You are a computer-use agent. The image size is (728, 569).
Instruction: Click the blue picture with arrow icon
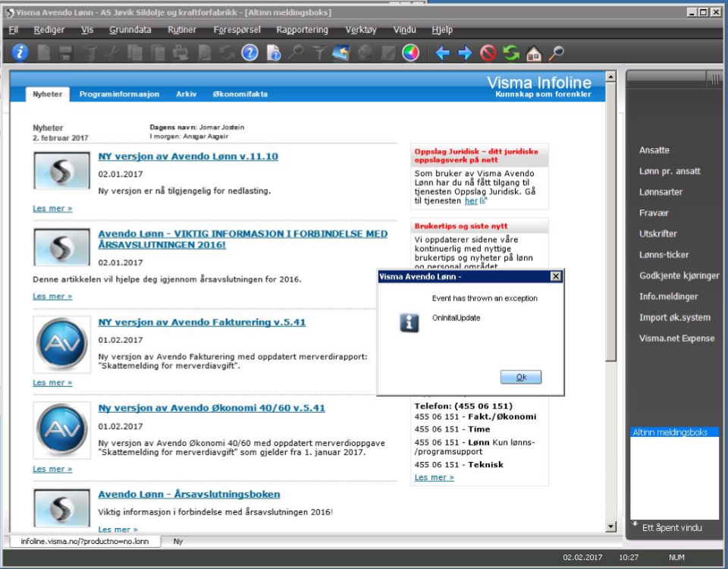(x=341, y=53)
